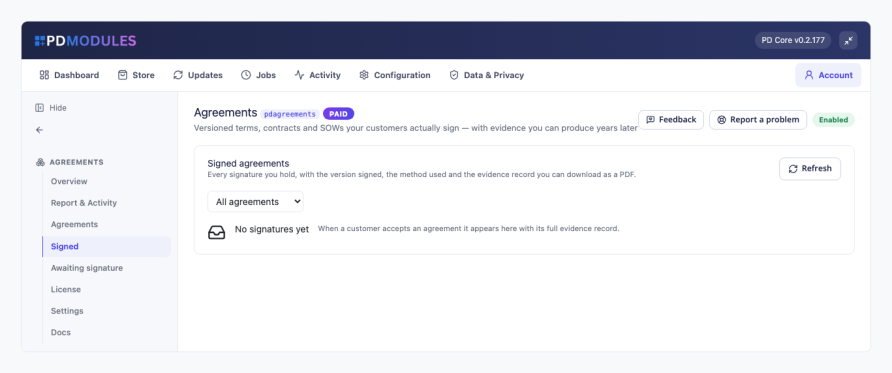The width and height of the screenshot is (892, 373).
Task: Switch to the Activity tab
Action: coord(317,75)
